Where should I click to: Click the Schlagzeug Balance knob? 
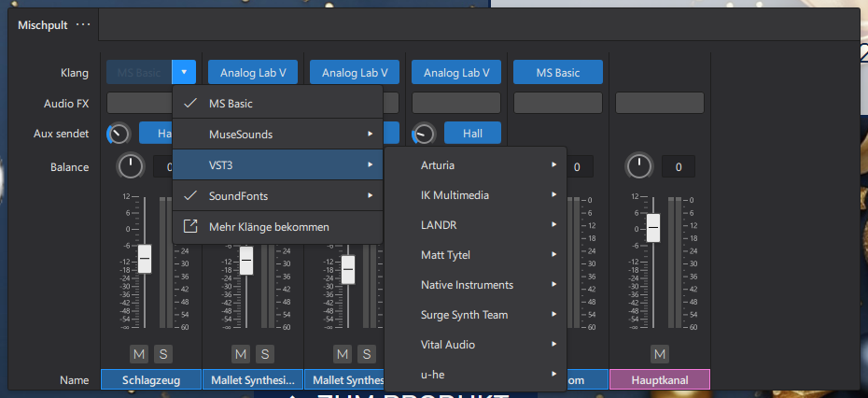point(131,167)
